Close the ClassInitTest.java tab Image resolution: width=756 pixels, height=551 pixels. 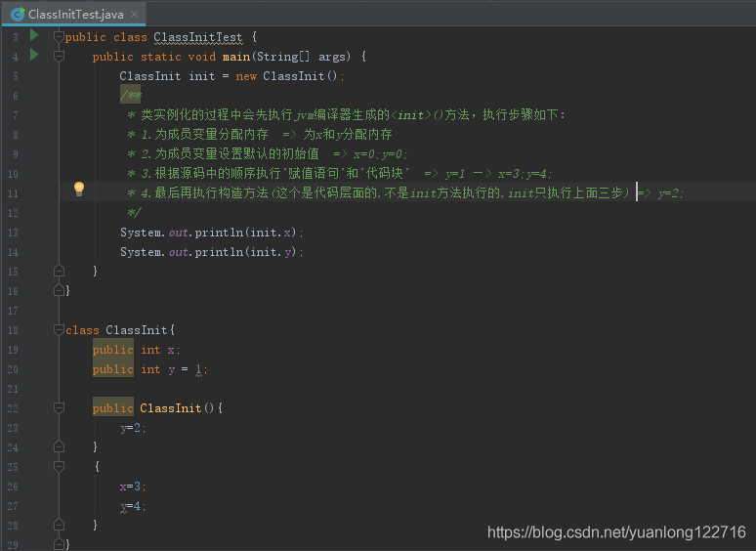pyautogui.click(x=134, y=15)
